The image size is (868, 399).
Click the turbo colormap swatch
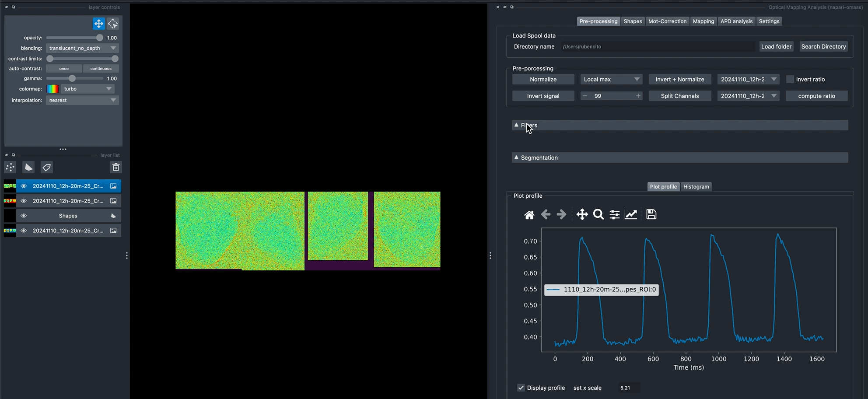[x=52, y=89]
